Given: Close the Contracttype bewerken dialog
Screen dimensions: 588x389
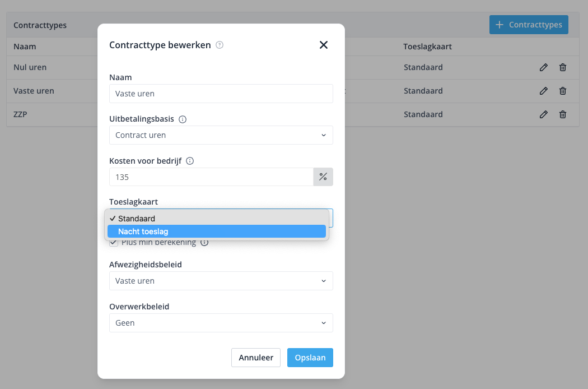Looking at the screenshot, I should 324,45.
